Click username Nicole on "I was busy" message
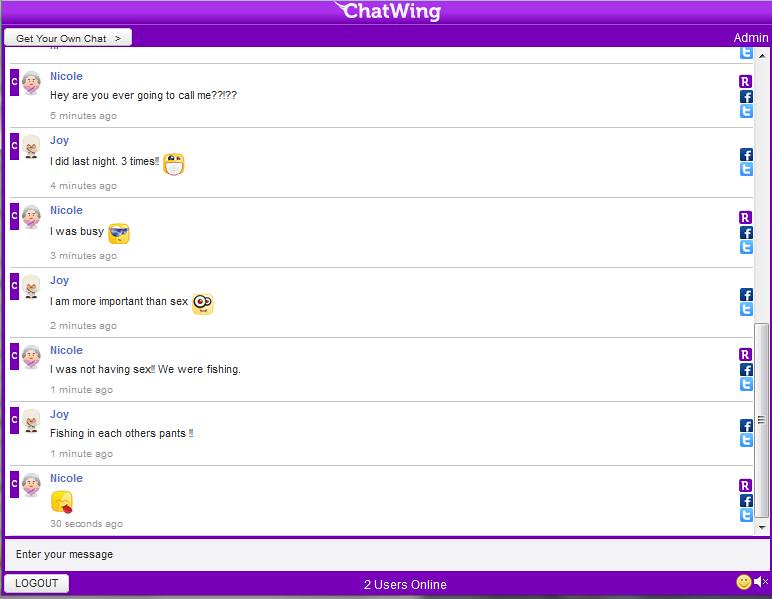The width and height of the screenshot is (772, 599). [66, 210]
